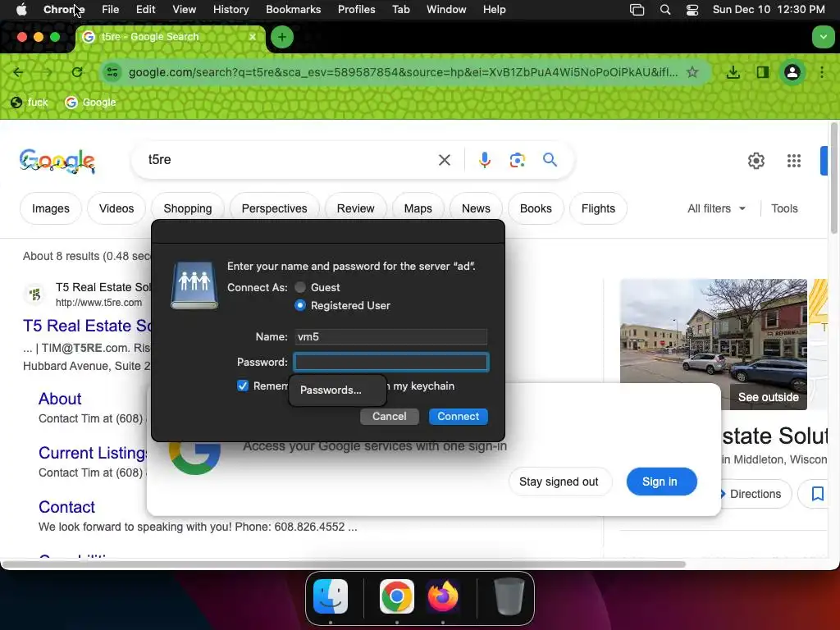
Task: Click into the Password field
Action: (x=391, y=362)
